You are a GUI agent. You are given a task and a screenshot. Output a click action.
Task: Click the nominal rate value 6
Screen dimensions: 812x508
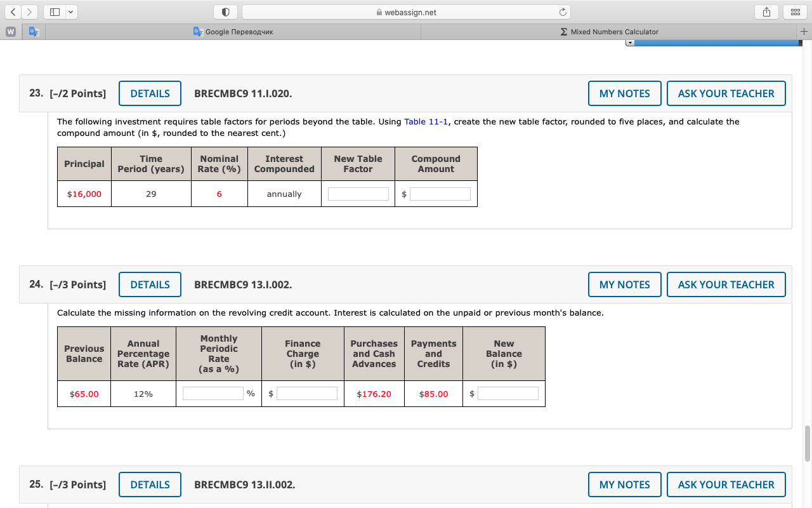coord(219,194)
